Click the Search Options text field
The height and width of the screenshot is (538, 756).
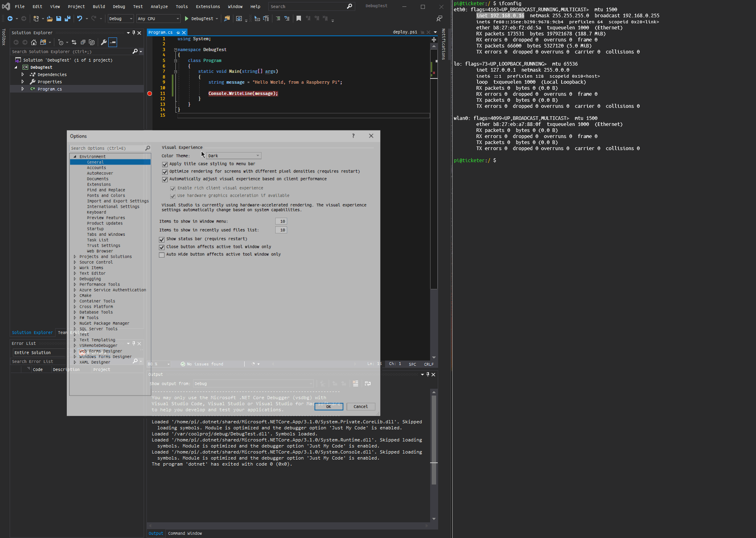click(x=107, y=148)
